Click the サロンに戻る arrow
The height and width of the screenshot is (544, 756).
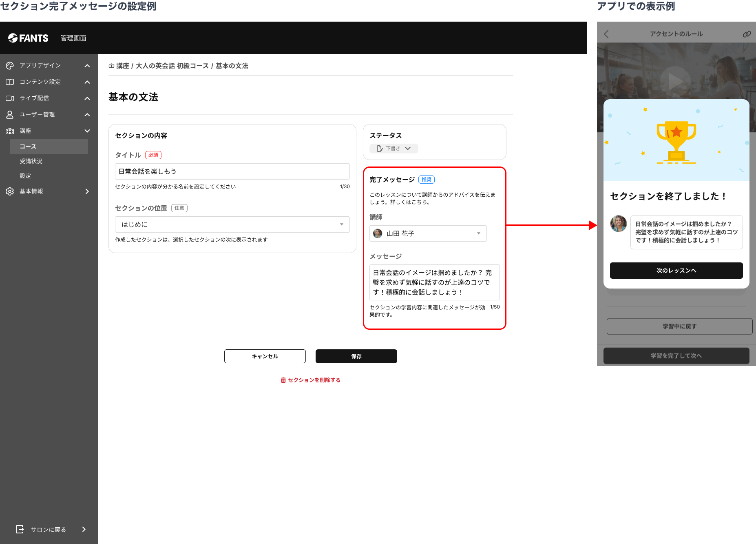point(84,529)
